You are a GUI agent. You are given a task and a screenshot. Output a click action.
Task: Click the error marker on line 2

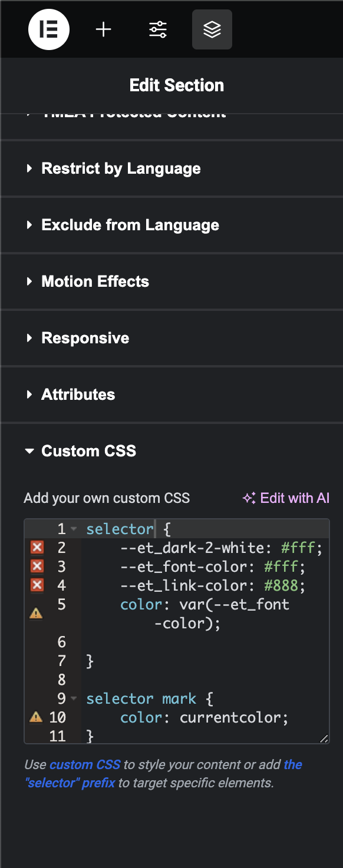(37, 548)
